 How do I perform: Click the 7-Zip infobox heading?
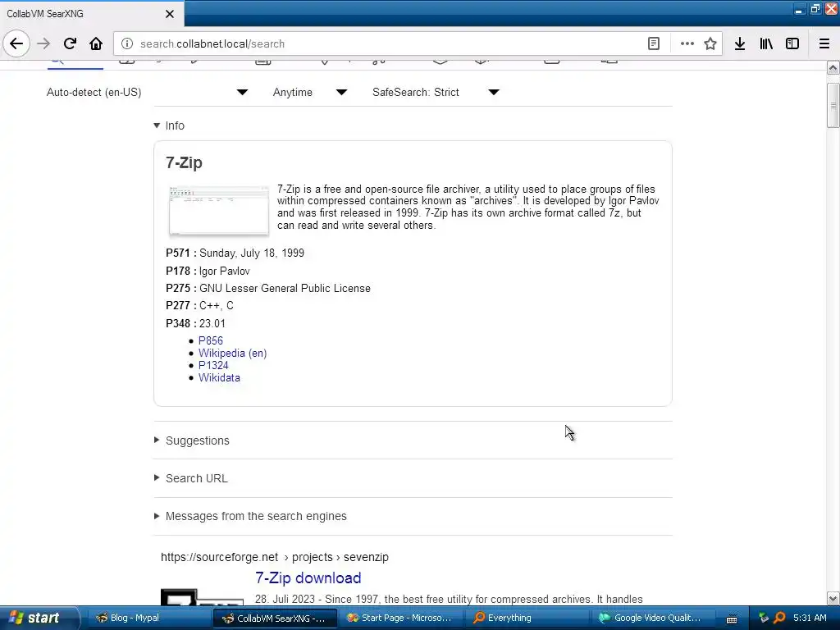[184, 163]
